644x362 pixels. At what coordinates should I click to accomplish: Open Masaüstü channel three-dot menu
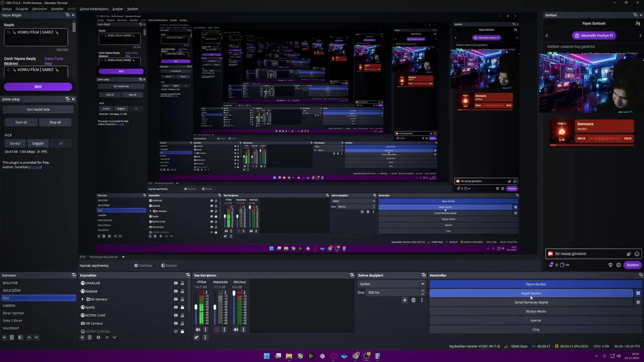(224, 330)
